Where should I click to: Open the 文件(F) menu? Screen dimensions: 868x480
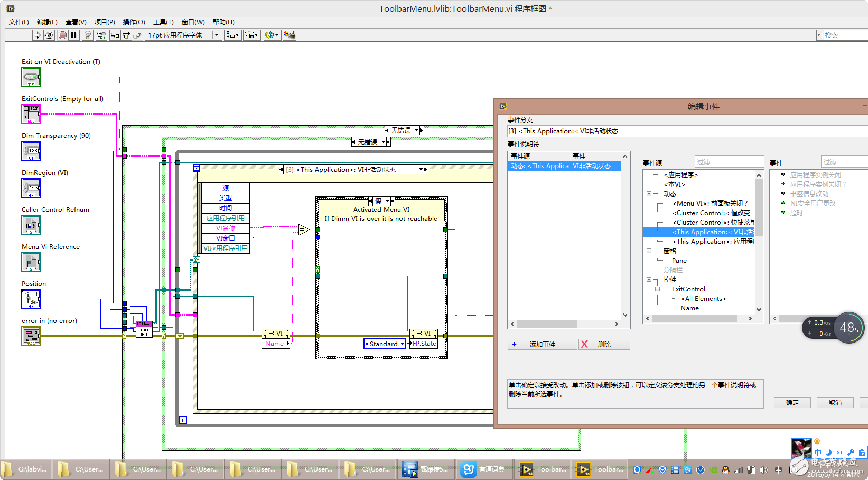click(19, 22)
